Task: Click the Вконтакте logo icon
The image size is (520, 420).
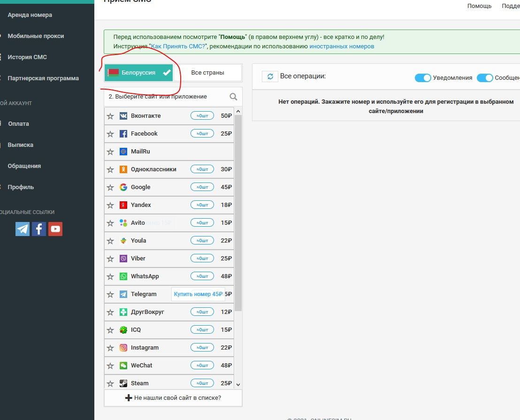Action: [x=123, y=116]
